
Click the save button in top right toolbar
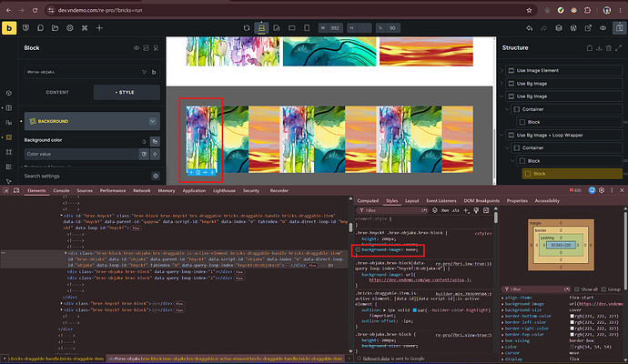pos(620,28)
